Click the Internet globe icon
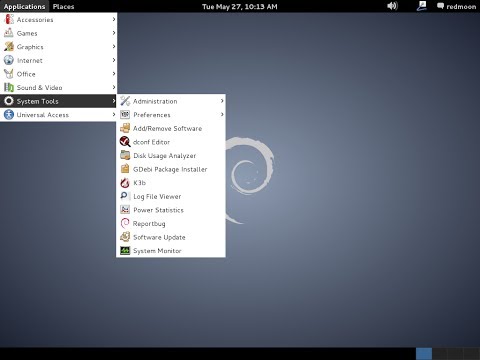The image size is (480, 360). (9, 60)
